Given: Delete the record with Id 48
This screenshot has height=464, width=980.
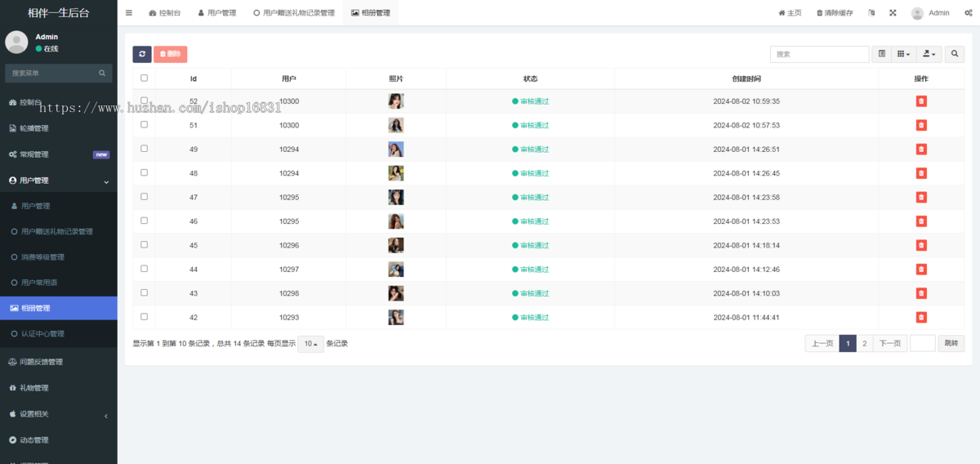Looking at the screenshot, I should [x=921, y=173].
